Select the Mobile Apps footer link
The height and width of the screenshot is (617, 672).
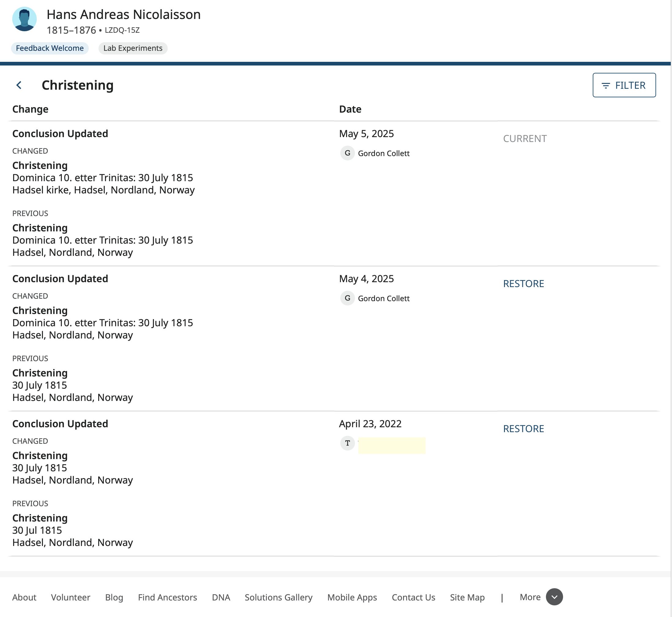pos(352,597)
